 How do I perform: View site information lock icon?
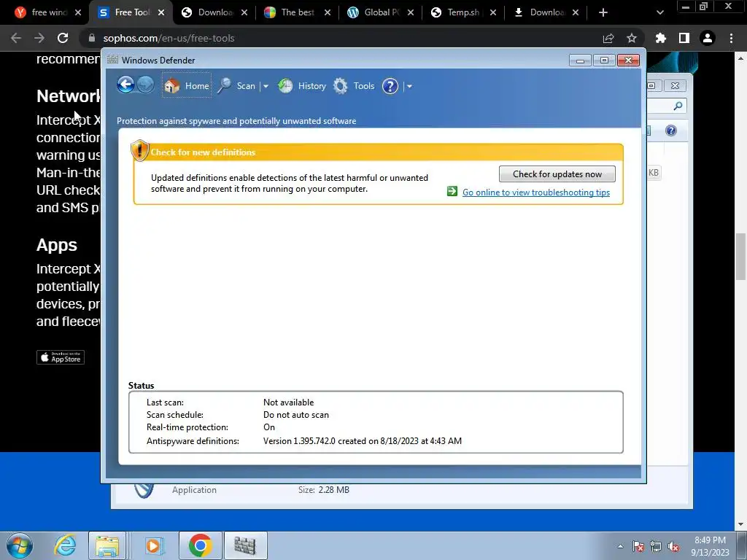92,38
